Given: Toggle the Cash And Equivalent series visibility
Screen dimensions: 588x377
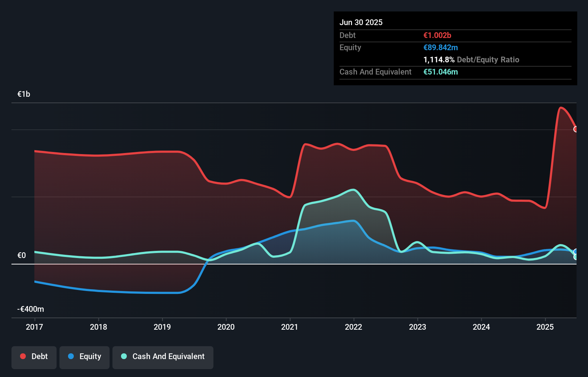Looking at the screenshot, I should [x=163, y=356].
